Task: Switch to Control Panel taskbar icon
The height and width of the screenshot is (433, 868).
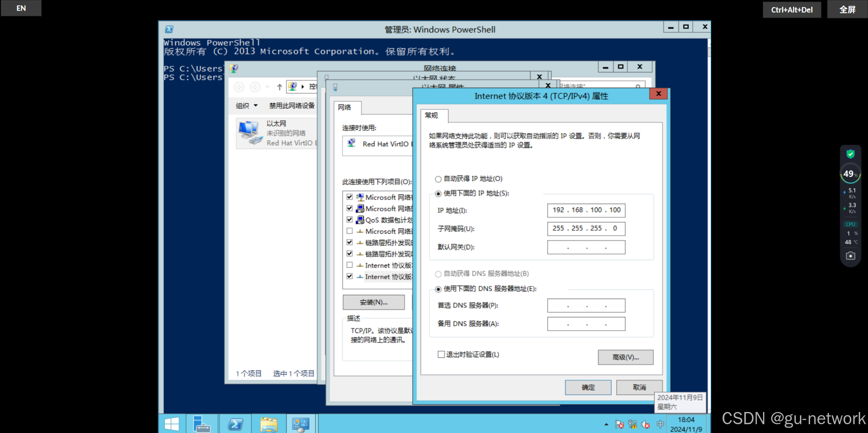Action: tap(301, 424)
